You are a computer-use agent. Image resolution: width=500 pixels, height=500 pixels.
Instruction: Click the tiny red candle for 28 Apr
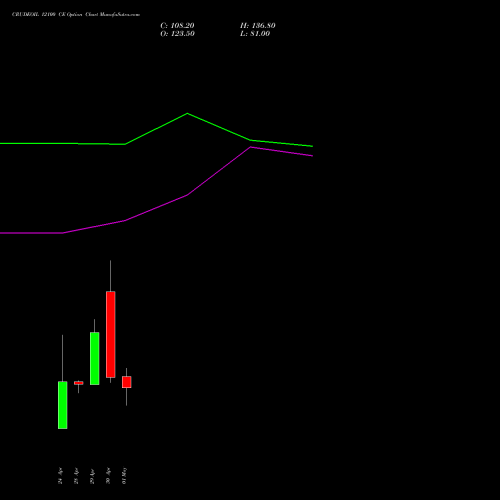(x=79, y=383)
